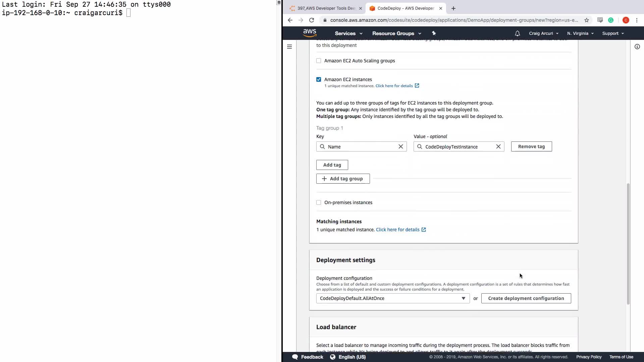Open the notifications bell

coord(517,34)
